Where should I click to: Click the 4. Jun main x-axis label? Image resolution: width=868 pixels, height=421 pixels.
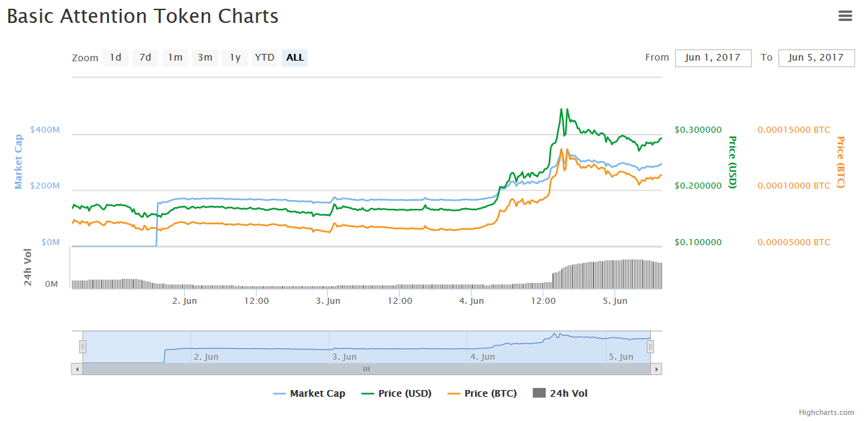472,301
